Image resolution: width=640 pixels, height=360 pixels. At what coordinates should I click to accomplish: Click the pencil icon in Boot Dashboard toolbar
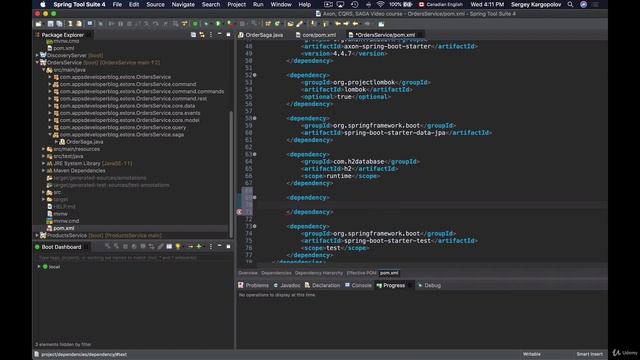tap(160, 247)
